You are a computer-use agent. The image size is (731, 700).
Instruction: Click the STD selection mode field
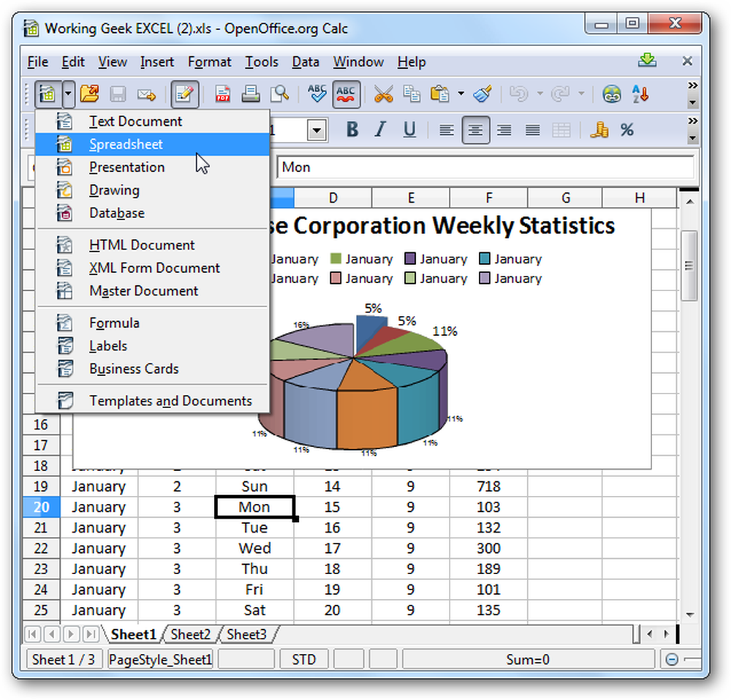click(x=304, y=660)
